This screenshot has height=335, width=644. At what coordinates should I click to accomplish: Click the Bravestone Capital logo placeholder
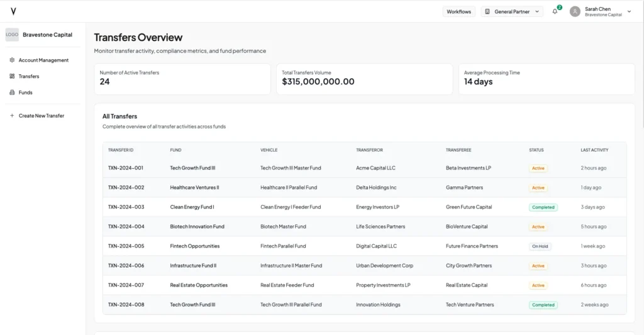(x=12, y=35)
